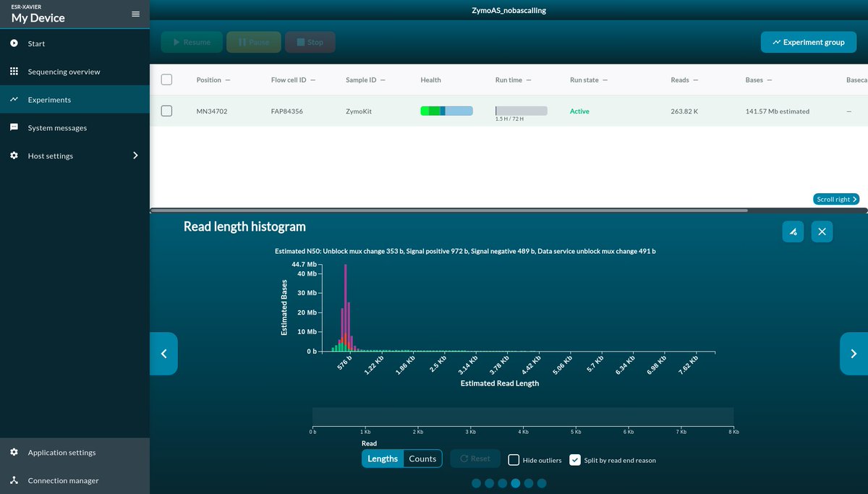Click the Sequencing overview grid icon
Image resolution: width=868 pixels, height=494 pixels.
(x=14, y=72)
